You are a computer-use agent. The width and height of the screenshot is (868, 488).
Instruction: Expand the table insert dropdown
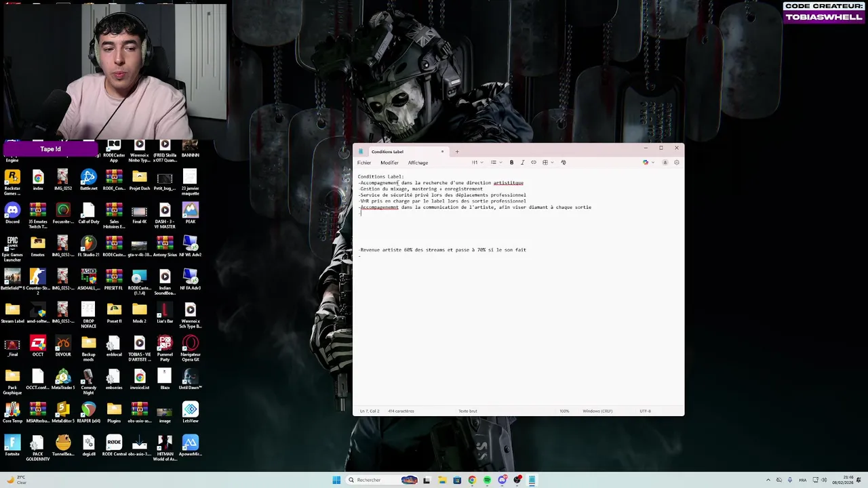pos(547,163)
